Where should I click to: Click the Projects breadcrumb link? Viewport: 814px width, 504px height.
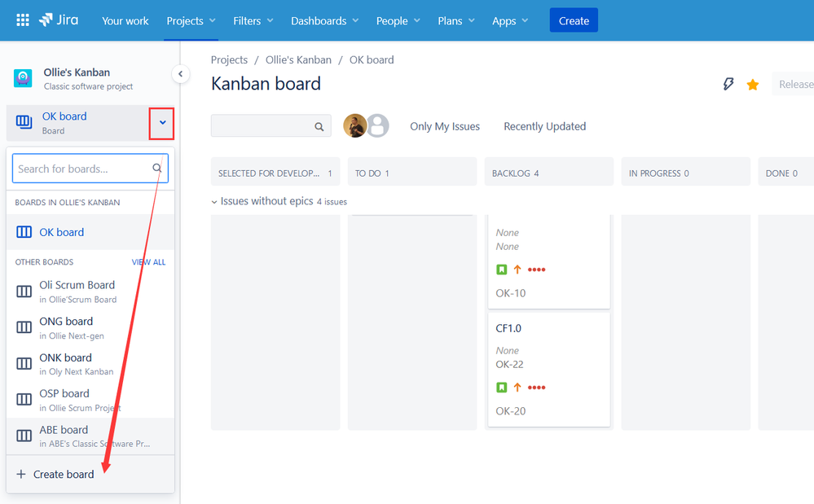coord(229,59)
